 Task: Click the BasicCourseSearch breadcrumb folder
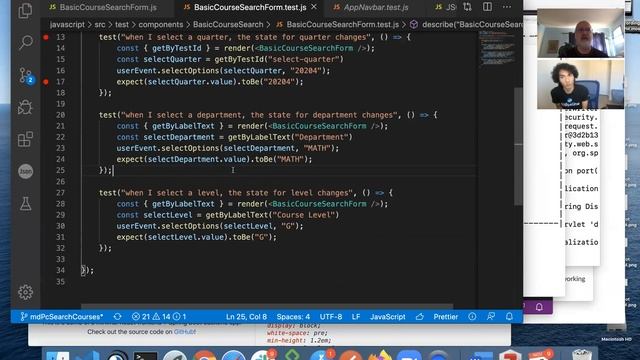(x=228, y=24)
